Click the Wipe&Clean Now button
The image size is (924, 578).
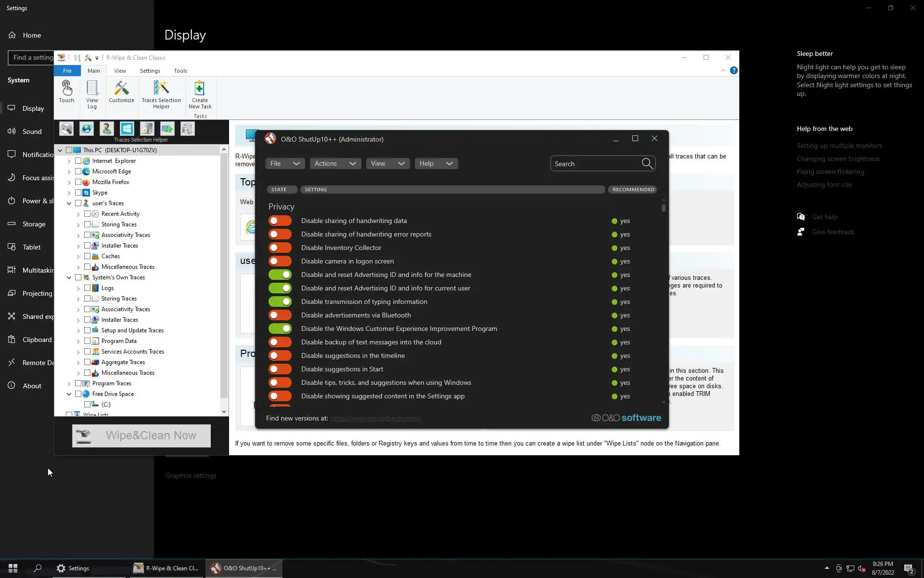pyautogui.click(x=141, y=435)
